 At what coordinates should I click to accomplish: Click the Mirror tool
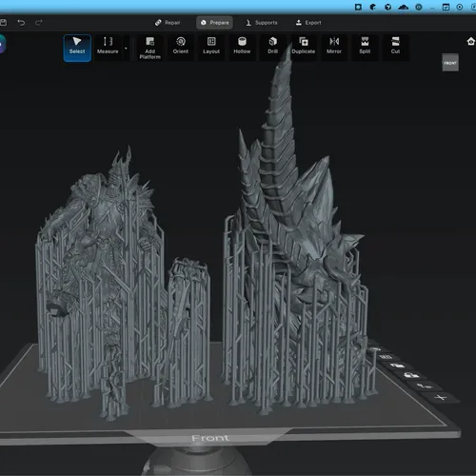(334, 48)
